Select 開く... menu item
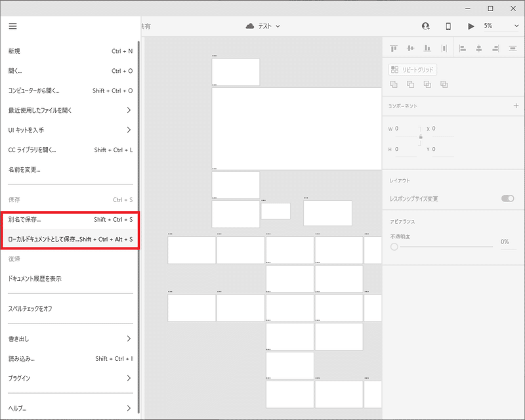This screenshot has height=420, width=525. coord(70,71)
